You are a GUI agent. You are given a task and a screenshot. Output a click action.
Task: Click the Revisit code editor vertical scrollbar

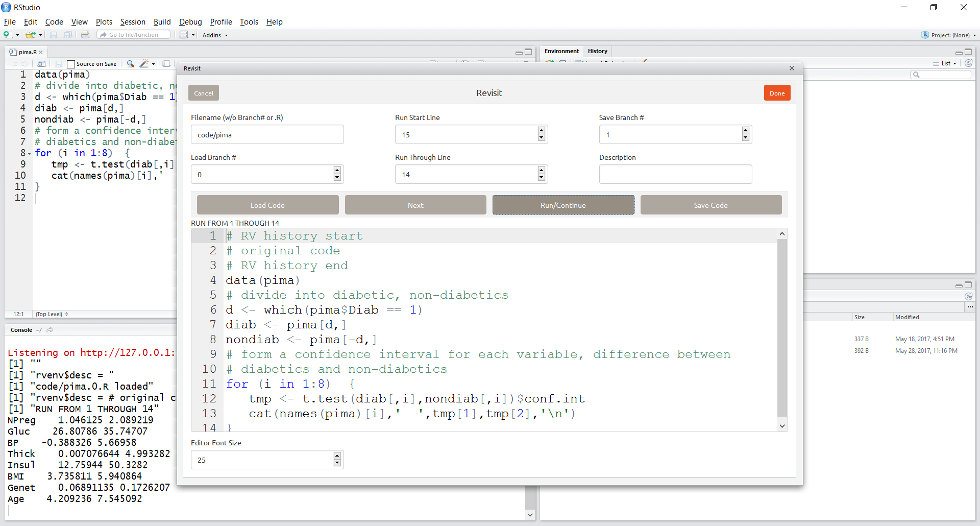[782, 327]
